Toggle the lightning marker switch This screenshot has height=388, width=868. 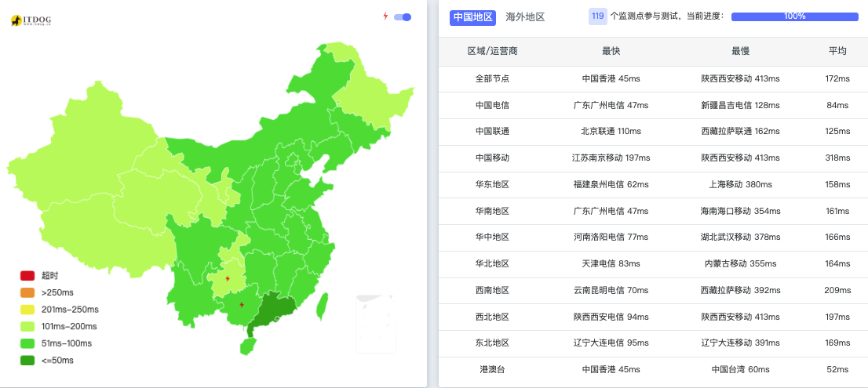tap(403, 17)
